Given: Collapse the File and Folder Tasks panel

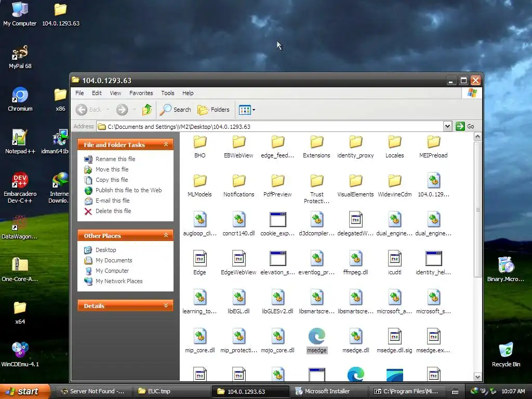Looking at the screenshot, I should click(166, 144).
